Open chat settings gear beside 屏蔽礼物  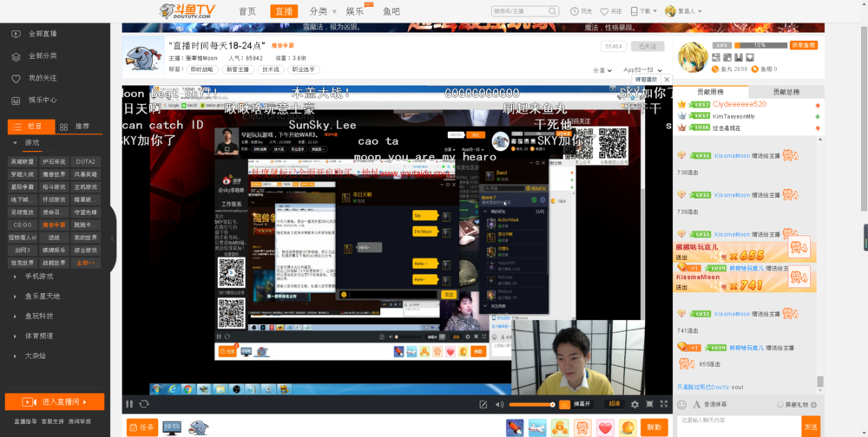[x=814, y=405]
